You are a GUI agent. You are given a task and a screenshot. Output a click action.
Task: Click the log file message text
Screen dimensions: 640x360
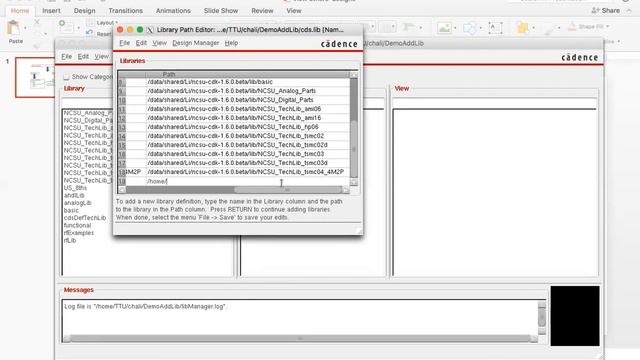coord(145,306)
